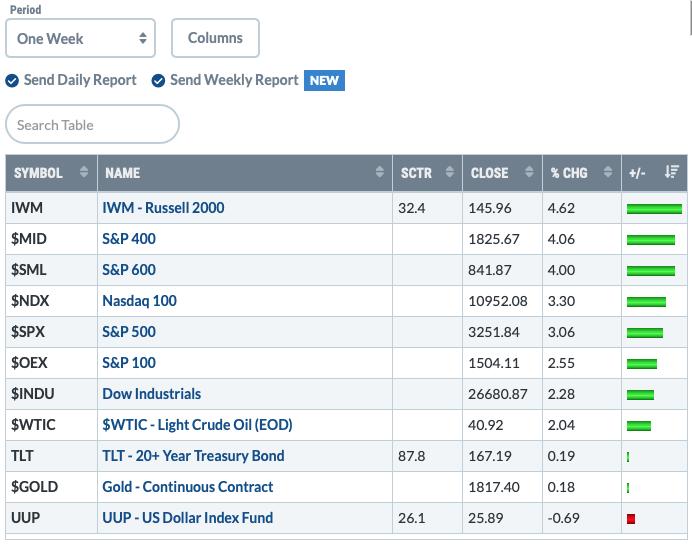Click the Columns button
The width and height of the screenshot is (692, 545).
215,38
